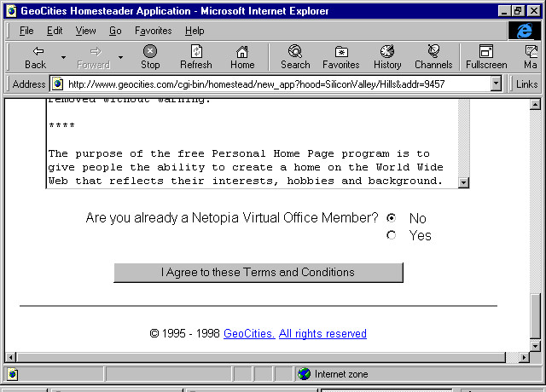Open the Edit menu
Viewport: 546px width, 392px height.
click(55, 31)
